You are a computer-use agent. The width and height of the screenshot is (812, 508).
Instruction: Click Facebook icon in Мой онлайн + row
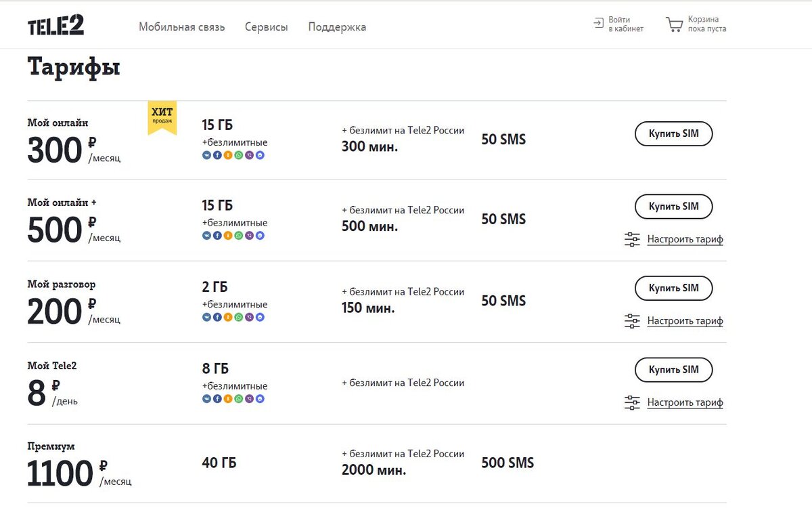tap(217, 236)
